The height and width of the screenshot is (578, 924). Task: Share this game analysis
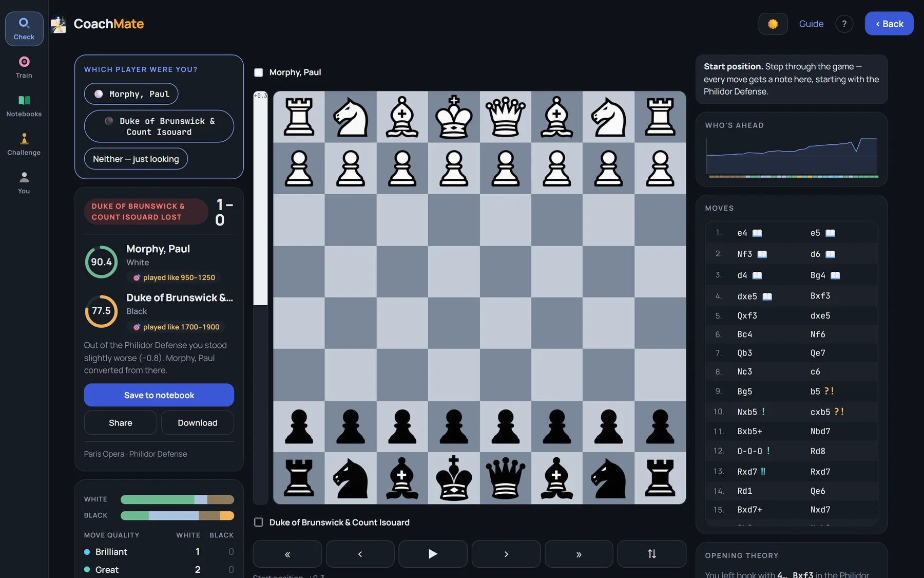121,423
